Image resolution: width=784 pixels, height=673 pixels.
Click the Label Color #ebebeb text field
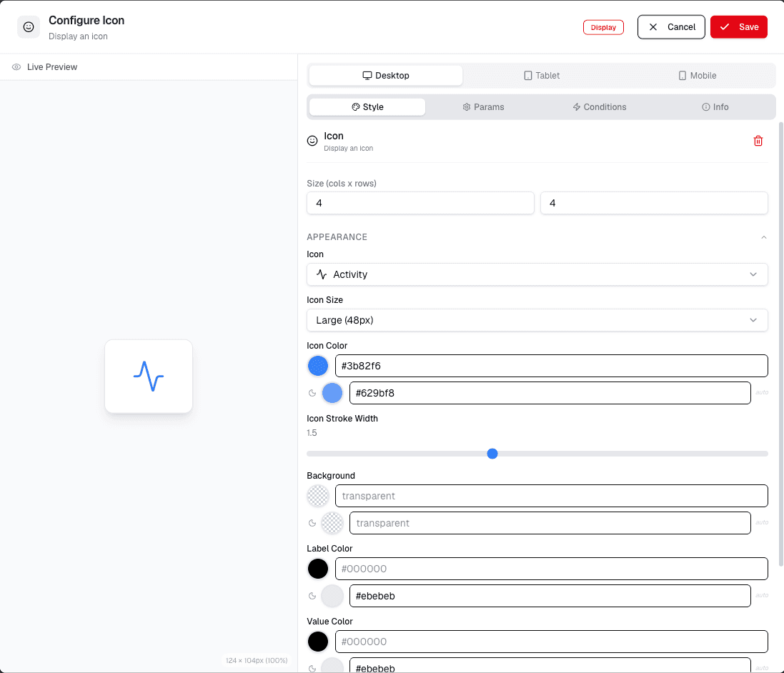pyautogui.click(x=550, y=596)
